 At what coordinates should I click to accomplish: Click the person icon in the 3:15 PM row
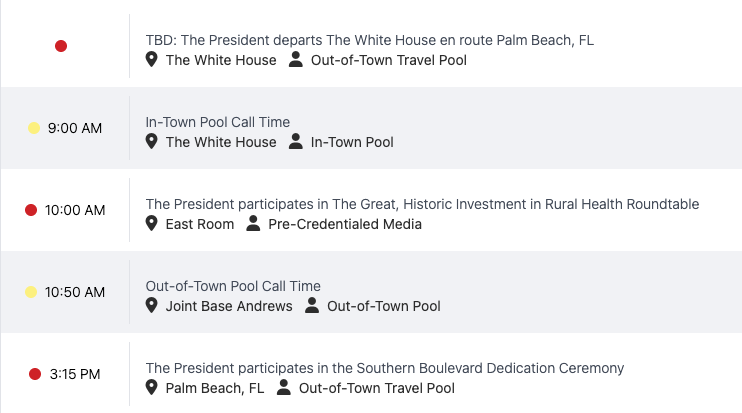click(x=284, y=388)
